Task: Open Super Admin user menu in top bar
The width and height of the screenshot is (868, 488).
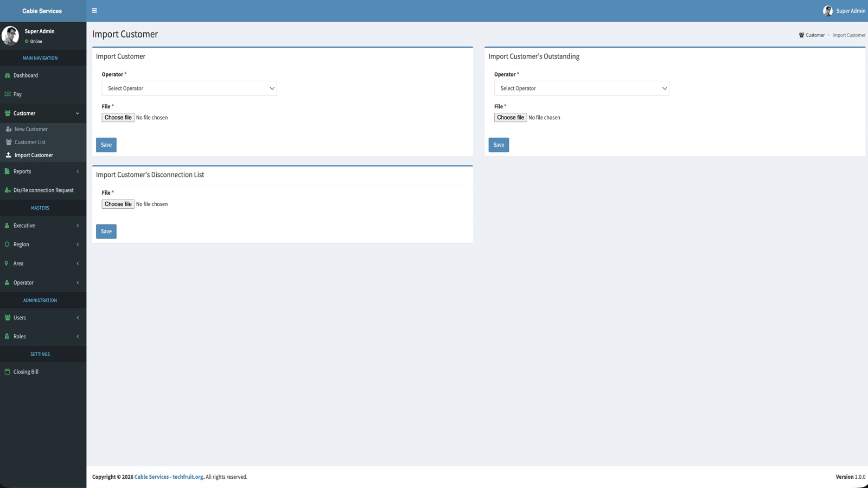Action: click(x=844, y=11)
